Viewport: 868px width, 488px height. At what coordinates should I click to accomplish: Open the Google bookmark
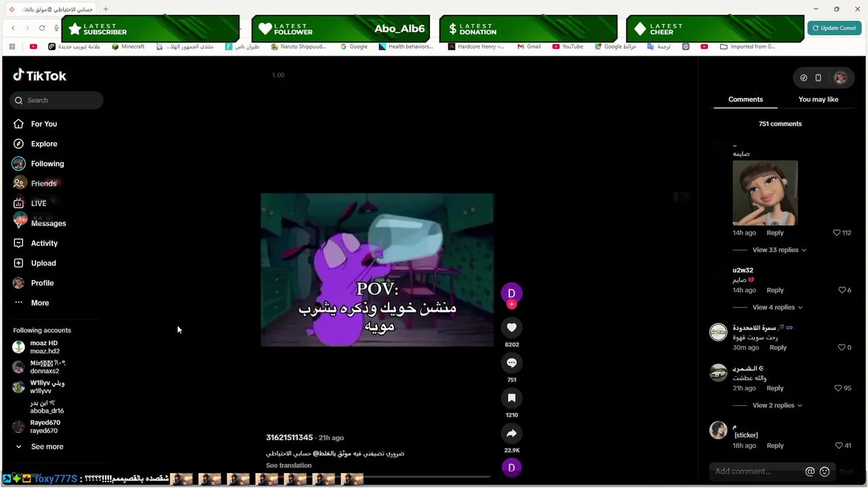[354, 47]
